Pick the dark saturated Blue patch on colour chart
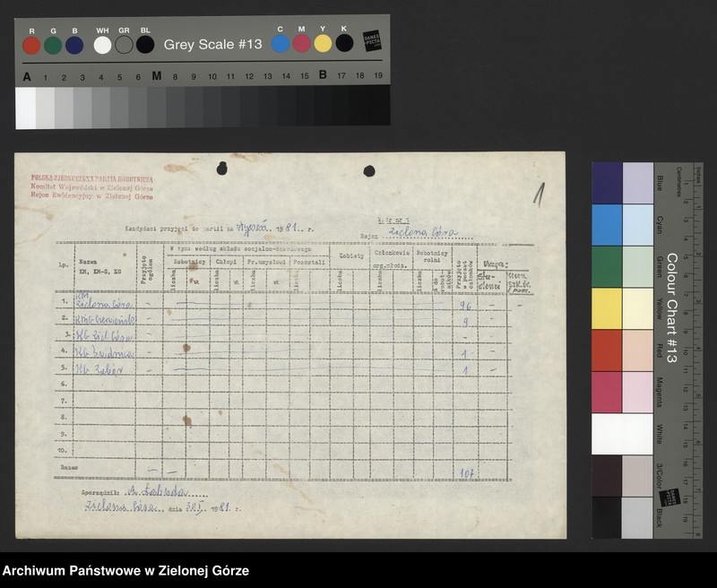The image size is (717, 588). (x=607, y=184)
